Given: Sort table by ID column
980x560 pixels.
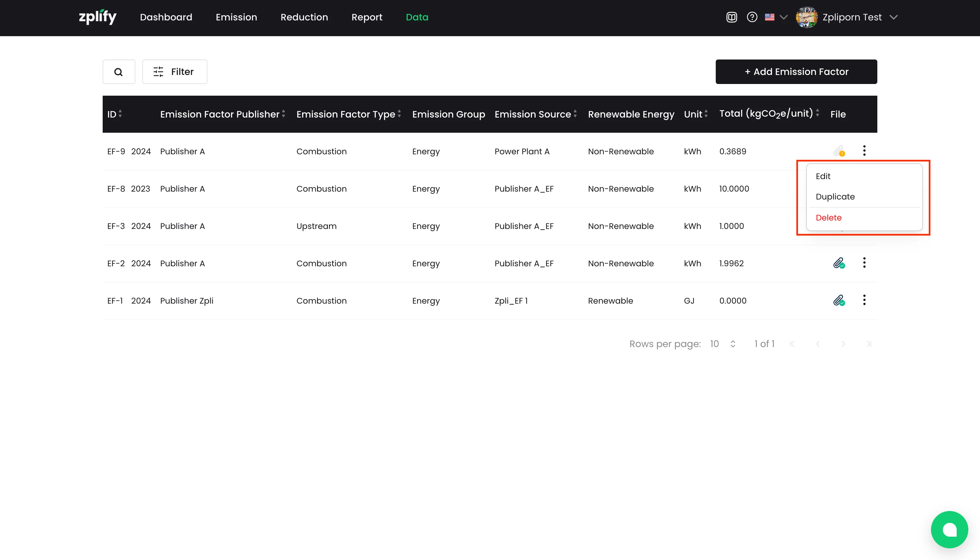Looking at the screenshot, I should pyautogui.click(x=115, y=114).
